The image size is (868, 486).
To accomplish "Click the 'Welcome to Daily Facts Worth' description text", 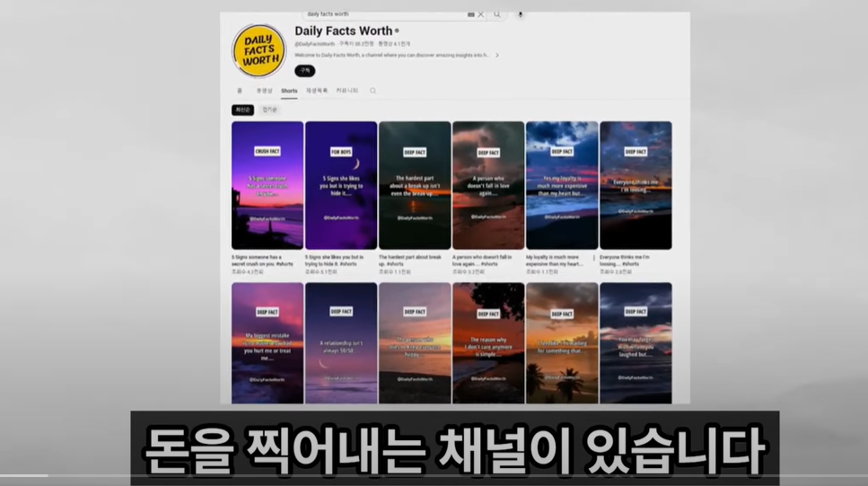I will point(392,56).
